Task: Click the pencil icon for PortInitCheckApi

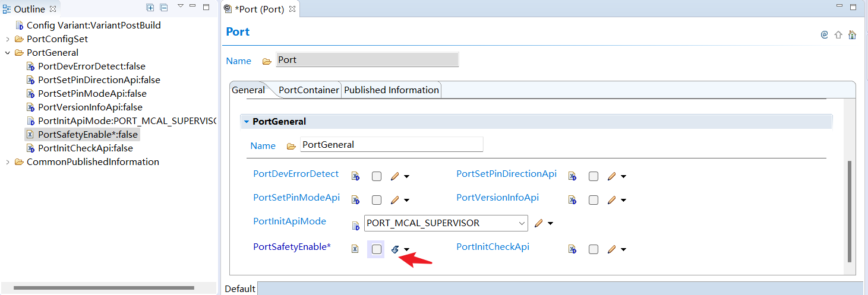Action: coord(612,249)
